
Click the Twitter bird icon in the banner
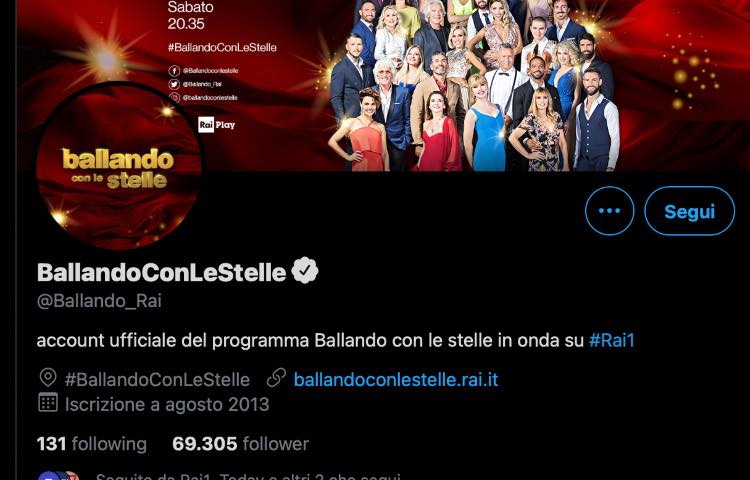[175, 84]
